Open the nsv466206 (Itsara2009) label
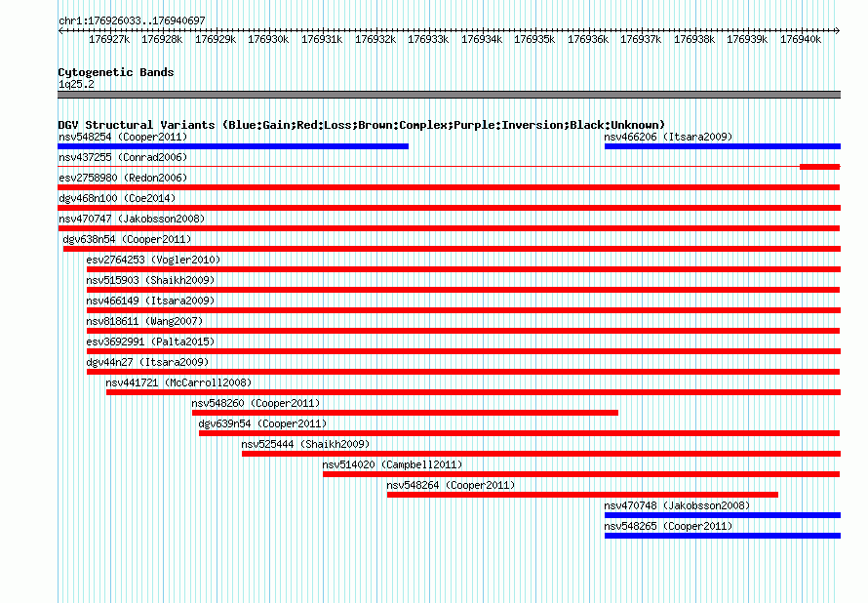The height and width of the screenshot is (603, 868). [x=668, y=137]
